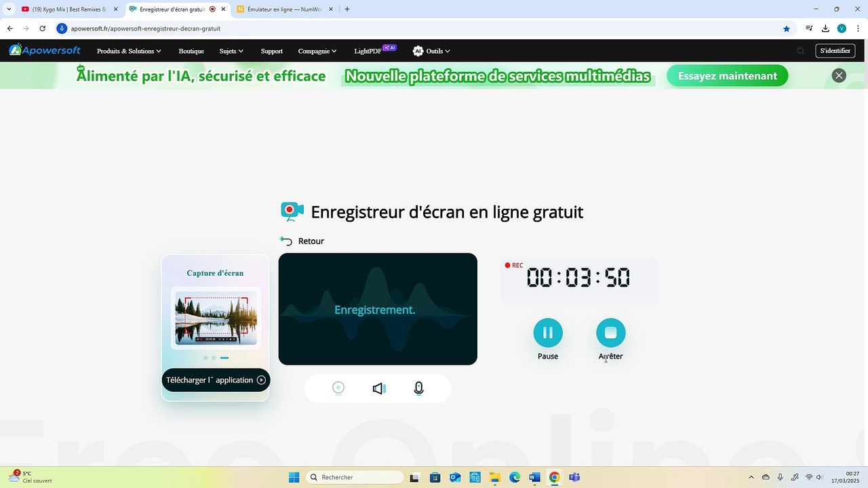This screenshot has height=488, width=868.
Task: Open the Boutique menu item
Action: (x=191, y=51)
